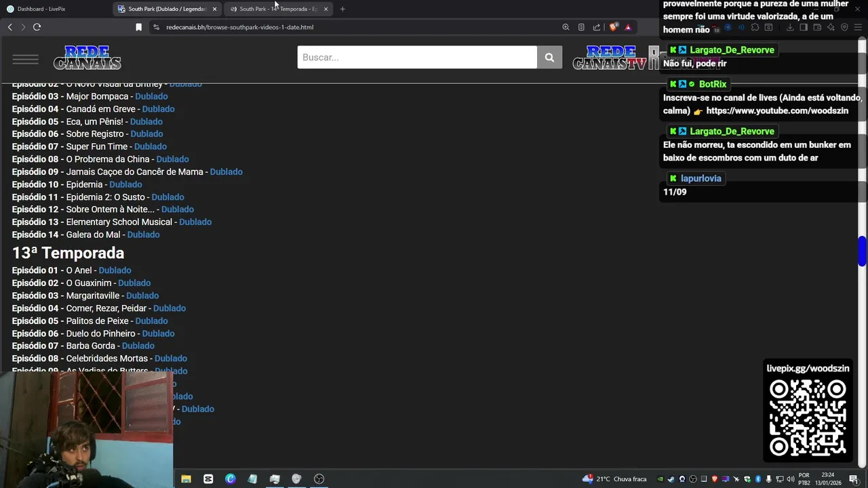Open Dublado link for Sobre Registro
The height and width of the screenshot is (488, 868).
pos(146,134)
